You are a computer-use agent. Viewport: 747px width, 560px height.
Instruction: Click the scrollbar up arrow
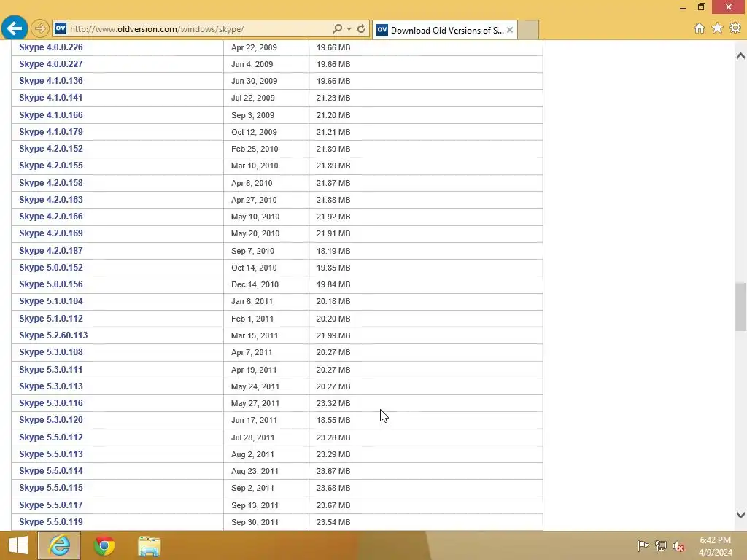pyautogui.click(x=740, y=56)
